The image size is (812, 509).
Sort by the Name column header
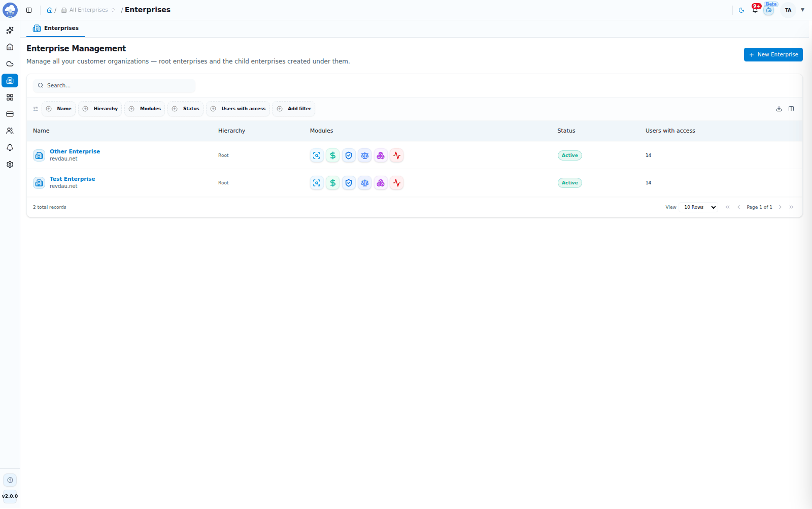[41, 131]
